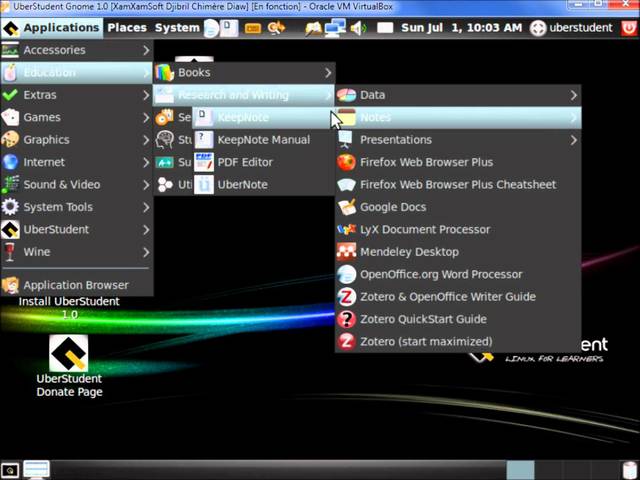Expand the Games submenu arrow

[146, 118]
